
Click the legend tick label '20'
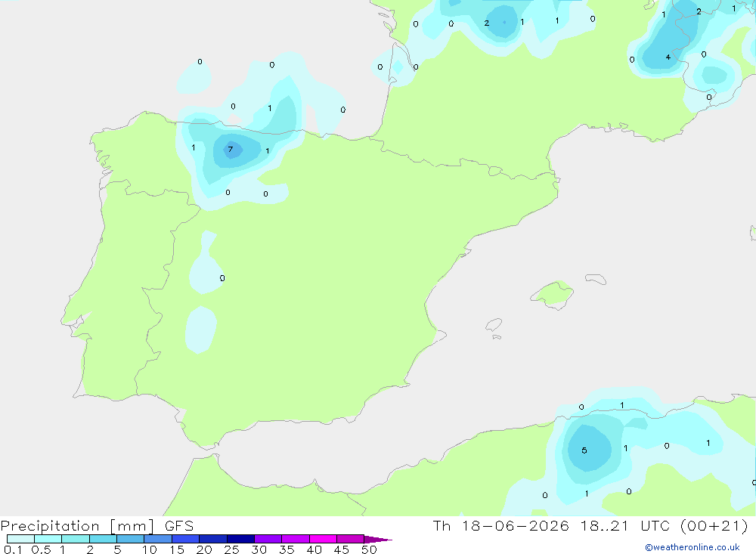coord(204,549)
